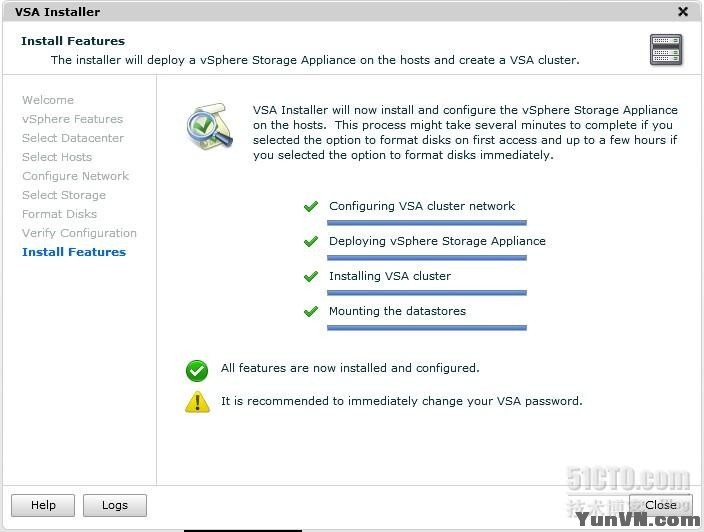Screen dimensions: 704x532
Task: Jump to Configure Network step
Action: pos(76,176)
